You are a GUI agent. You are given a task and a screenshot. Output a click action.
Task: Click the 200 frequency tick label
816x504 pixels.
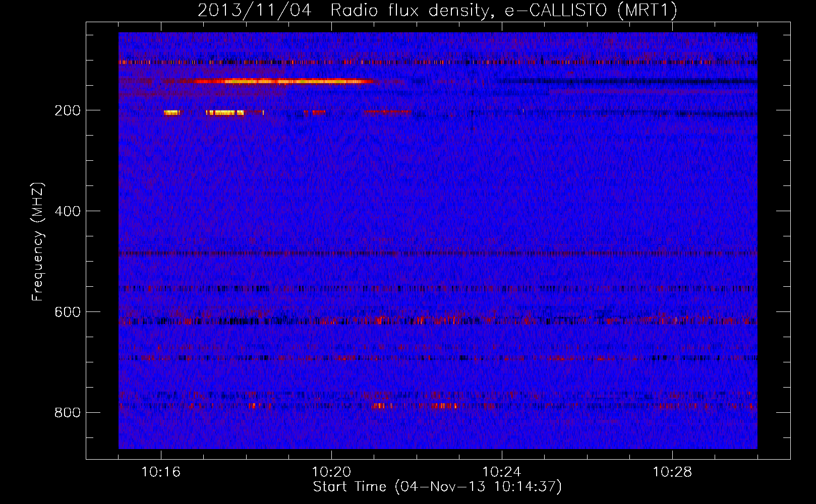point(68,110)
